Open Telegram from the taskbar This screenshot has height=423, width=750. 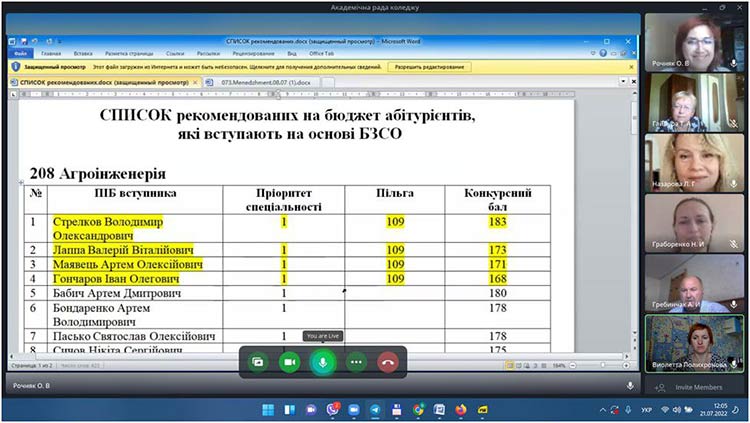pos(375,410)
